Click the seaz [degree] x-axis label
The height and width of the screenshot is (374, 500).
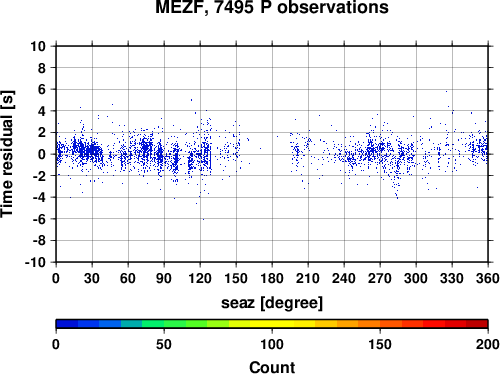[x=272, y=303]
